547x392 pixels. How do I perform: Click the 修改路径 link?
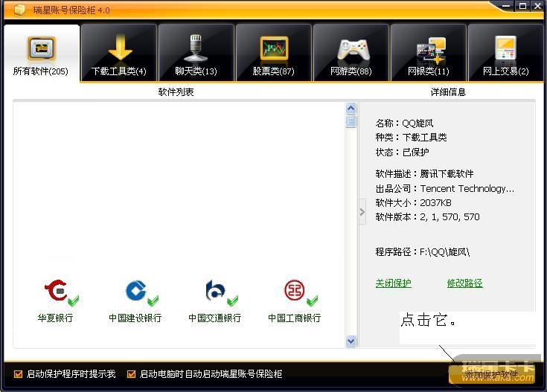tap(465, 283)
